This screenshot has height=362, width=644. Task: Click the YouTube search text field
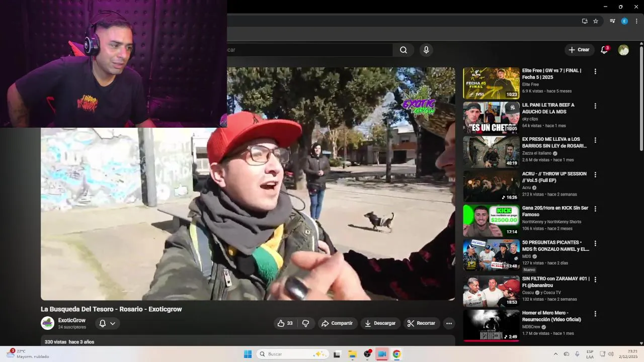(x=309, y=50)
